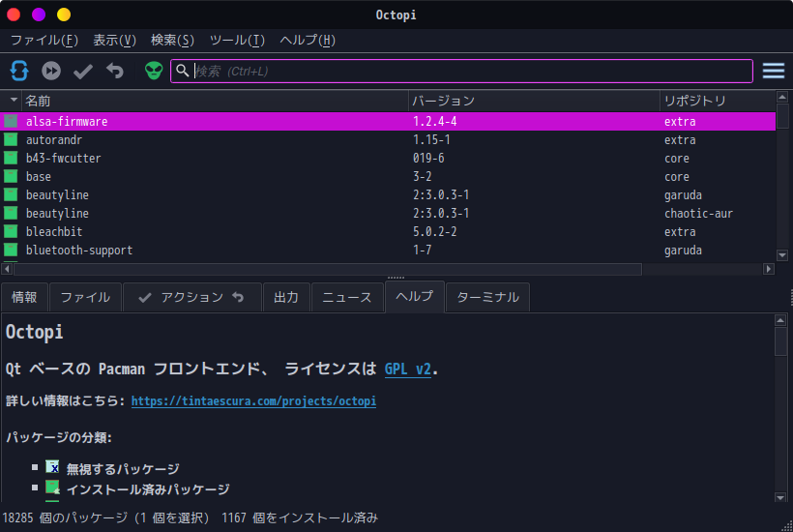This screenshot has width=793, height=532.
Task: Click the installed packages legend icon
Action: pos(52,488)
